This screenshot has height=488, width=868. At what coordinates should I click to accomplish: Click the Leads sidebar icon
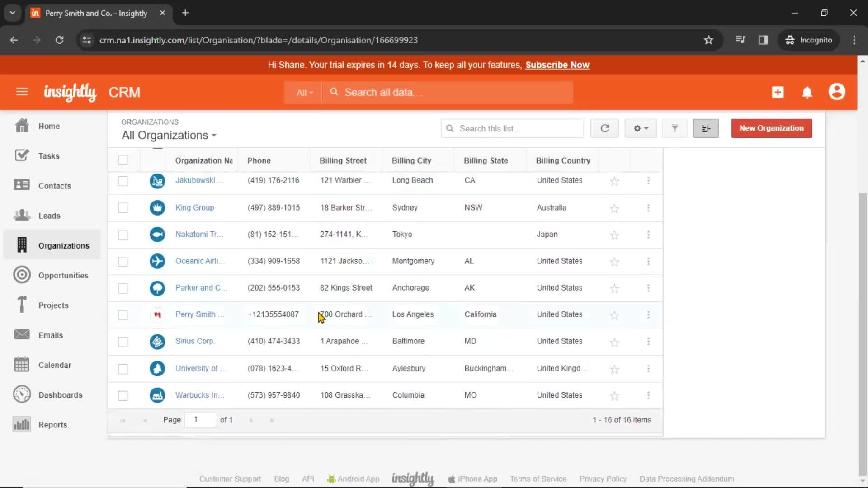click(21, 215)
